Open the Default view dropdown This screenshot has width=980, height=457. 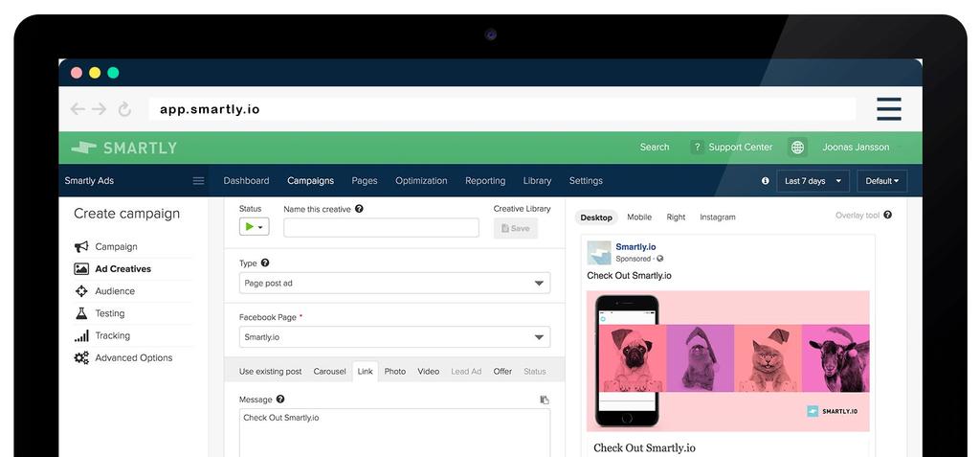tap(881, 181)
